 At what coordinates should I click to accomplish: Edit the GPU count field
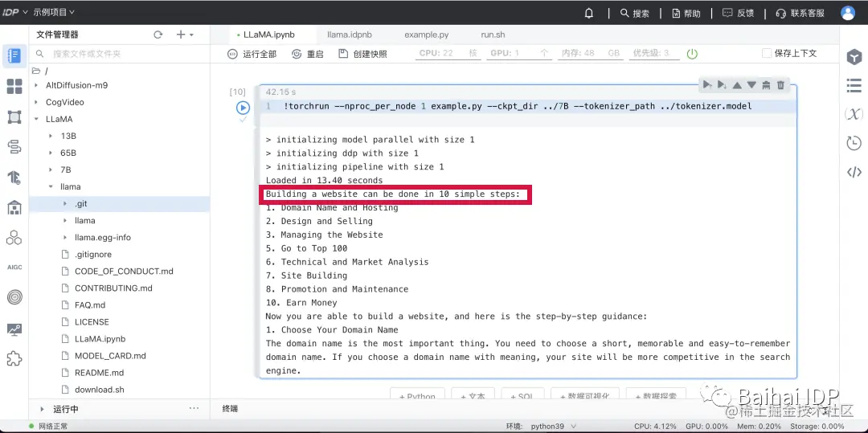519,54
